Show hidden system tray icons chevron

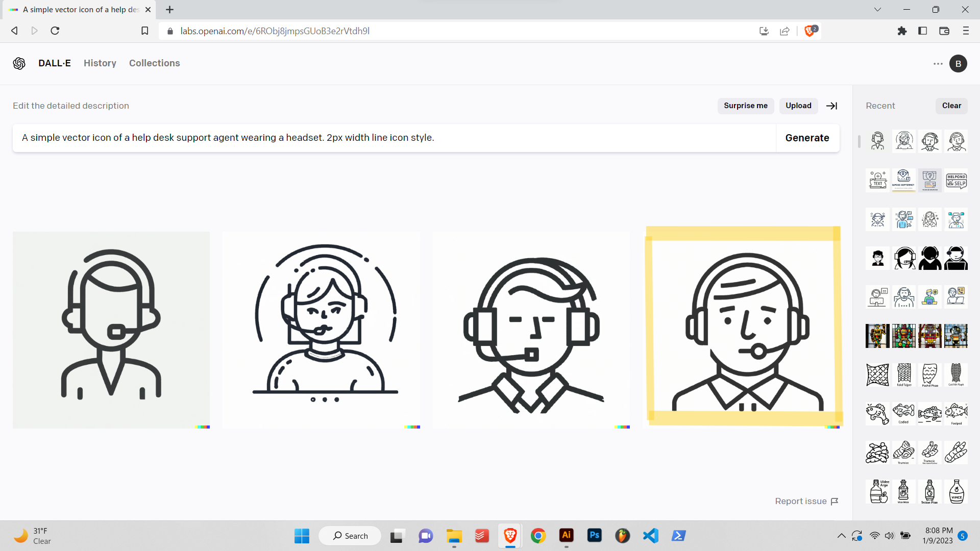(x=841, y=536)
